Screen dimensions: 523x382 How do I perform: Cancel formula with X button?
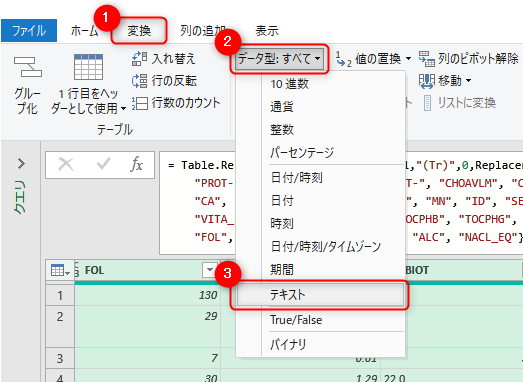tap(66, 164)
